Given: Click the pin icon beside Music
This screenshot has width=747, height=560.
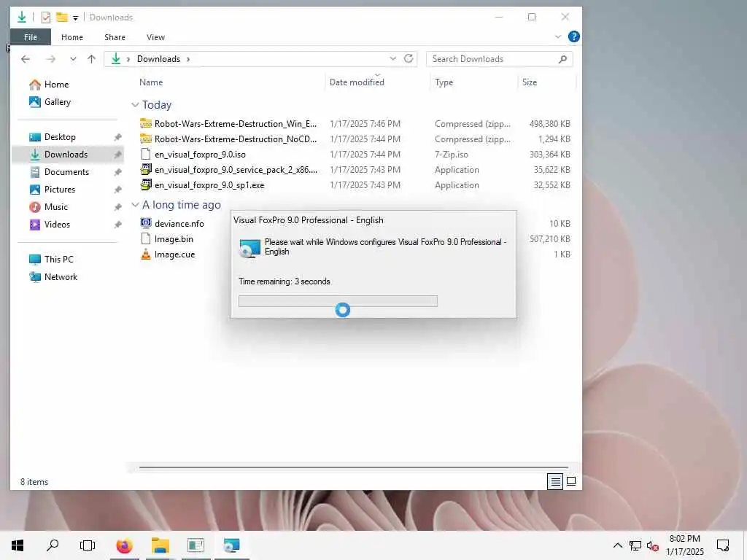Looking at the screenshot, I should (117, 207).
